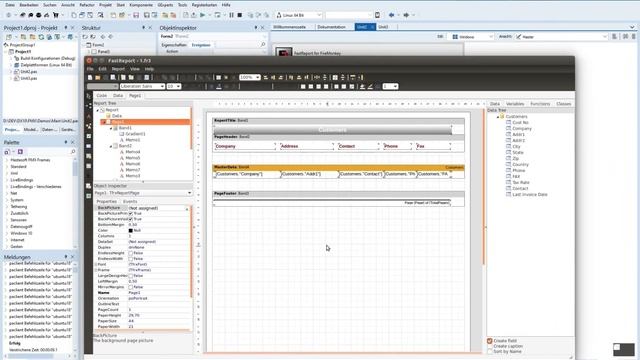Screen dimensions: 640x360
Task: Click the device phone icon in IDE toolbar
Action: coord(377,15)
